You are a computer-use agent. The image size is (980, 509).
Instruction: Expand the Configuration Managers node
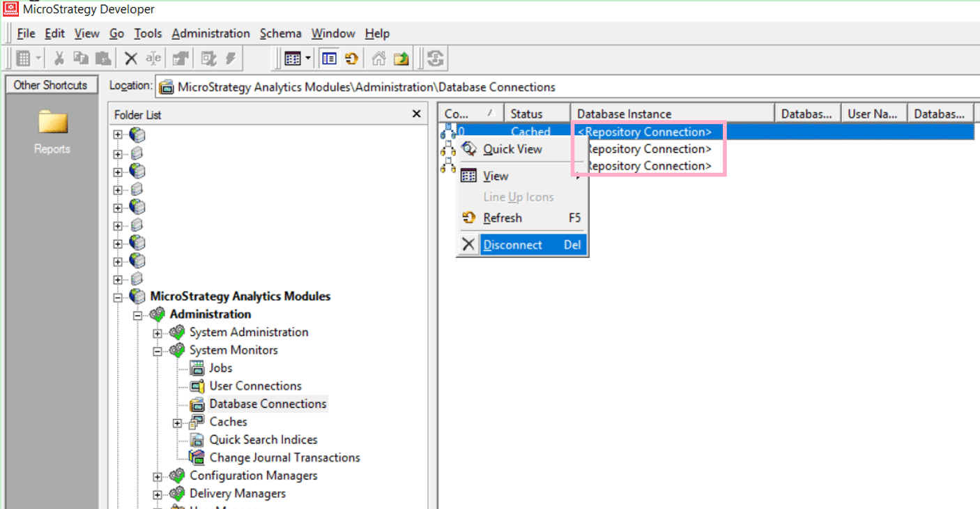point(158,477)
